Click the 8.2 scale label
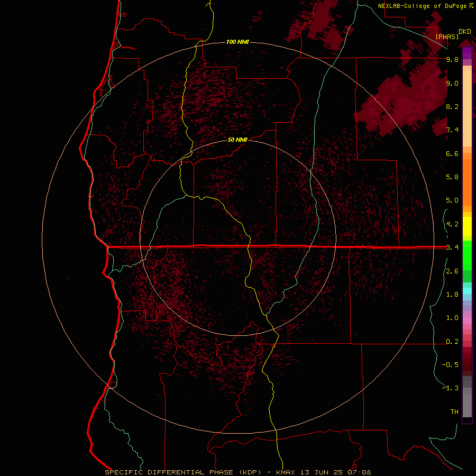This screenshot has width=476, height=476. [x=452, y=106]
